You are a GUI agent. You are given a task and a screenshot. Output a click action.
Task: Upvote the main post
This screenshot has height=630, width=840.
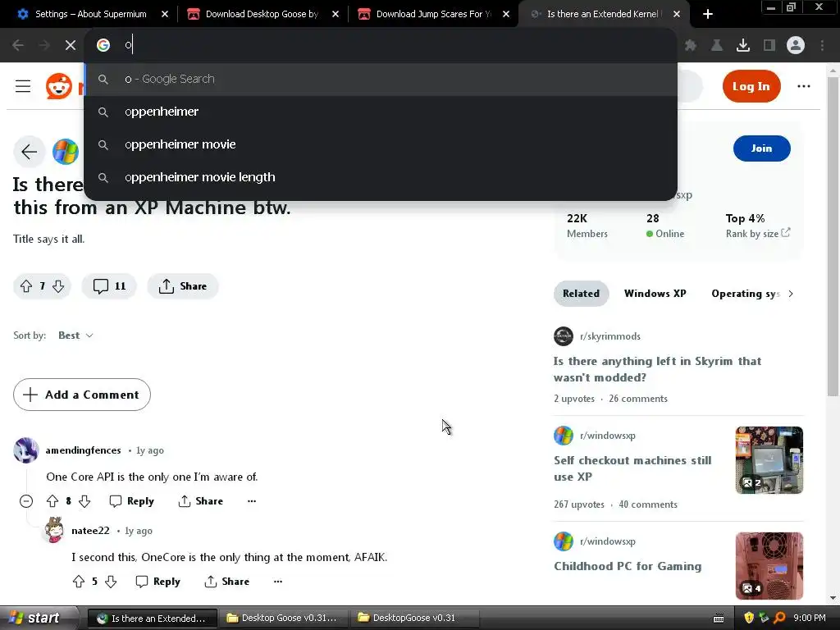26,286
